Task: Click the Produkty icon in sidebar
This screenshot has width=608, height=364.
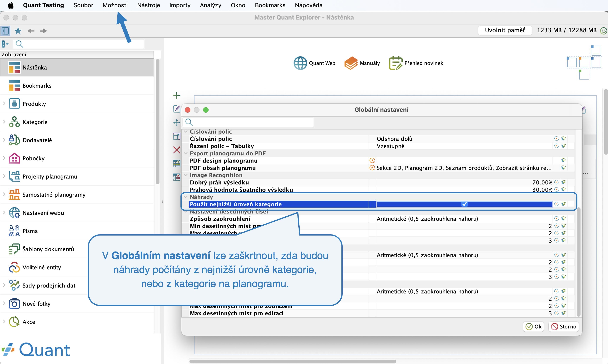Action: (14, 104)
